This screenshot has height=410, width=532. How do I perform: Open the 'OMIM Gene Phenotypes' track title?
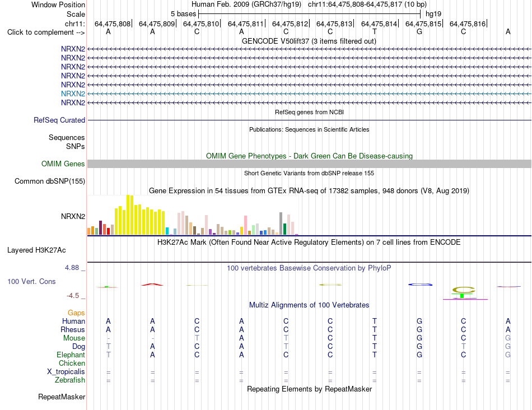click(x=309, y=156)
